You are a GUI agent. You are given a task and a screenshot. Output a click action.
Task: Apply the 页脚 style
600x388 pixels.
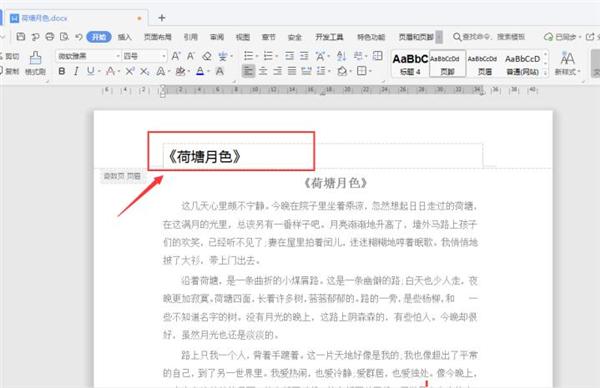pyautogui.click(x=447, y=64)
